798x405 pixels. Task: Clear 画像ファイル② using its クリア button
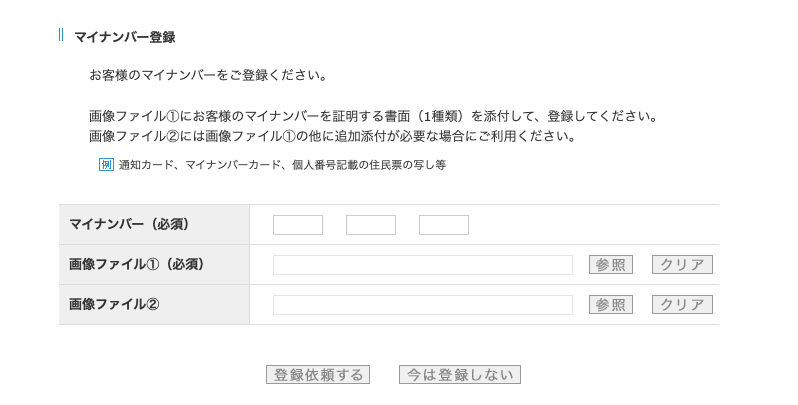682,305
